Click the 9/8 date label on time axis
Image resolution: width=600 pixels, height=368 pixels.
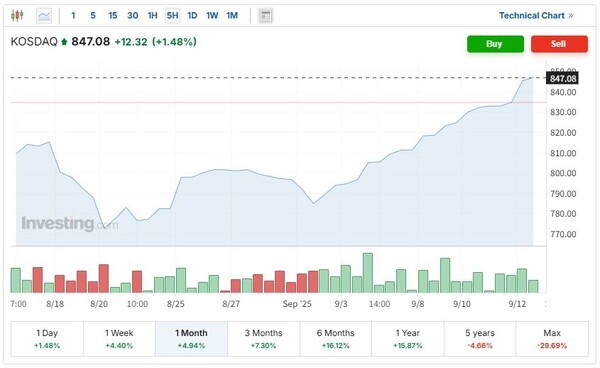pos(418,304)
